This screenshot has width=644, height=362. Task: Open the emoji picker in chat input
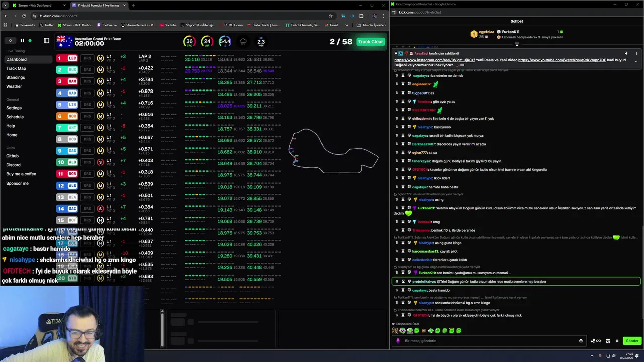(581, 341)
